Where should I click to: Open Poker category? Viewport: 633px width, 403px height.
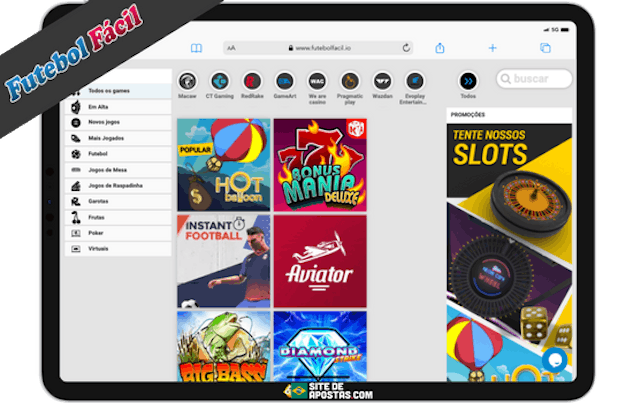click(x=118, y=233)
